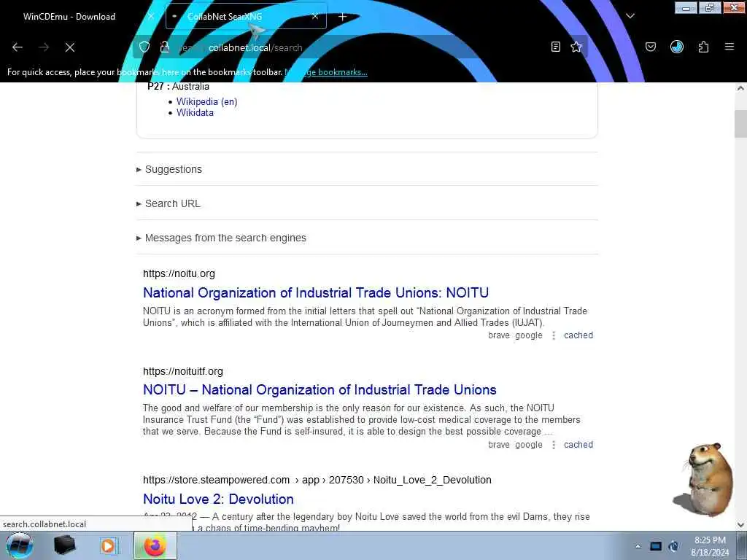Open the more options dots for noituitf.org result
The height and width of the screenshot is (560, 747).
tap(554, 445)
